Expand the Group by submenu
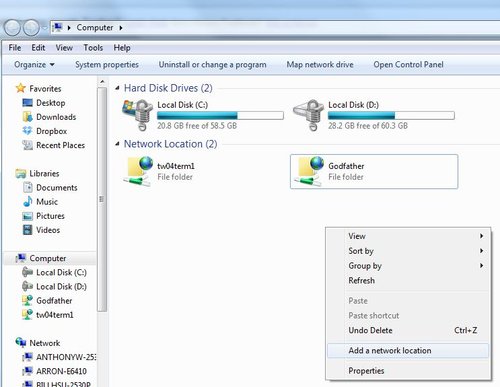The height and width of the screenshot is (387, 500). click(x=481, y=266)
